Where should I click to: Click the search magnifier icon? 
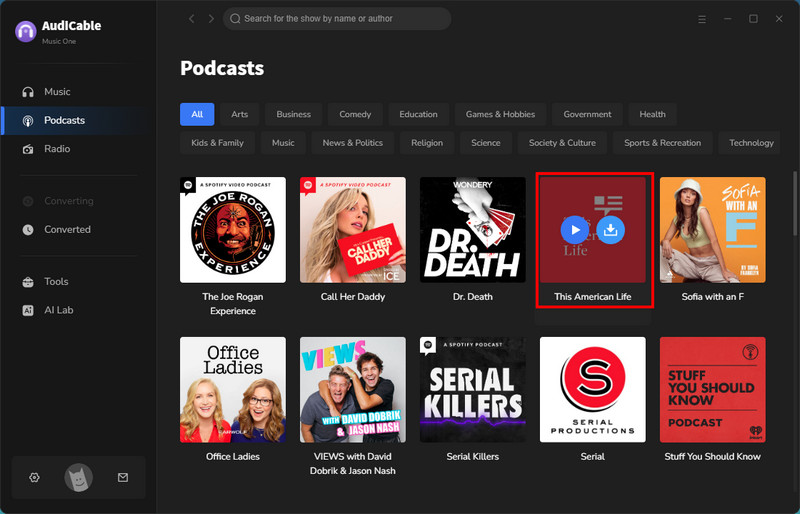pyautogui.click(x=235, y=19)
